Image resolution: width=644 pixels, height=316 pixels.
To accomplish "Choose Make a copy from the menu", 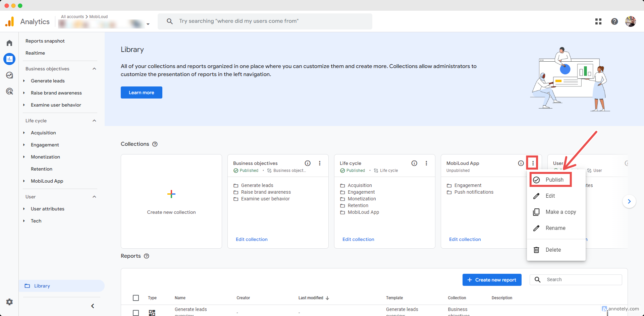I will pyautogui.click(x=556, y=212).
